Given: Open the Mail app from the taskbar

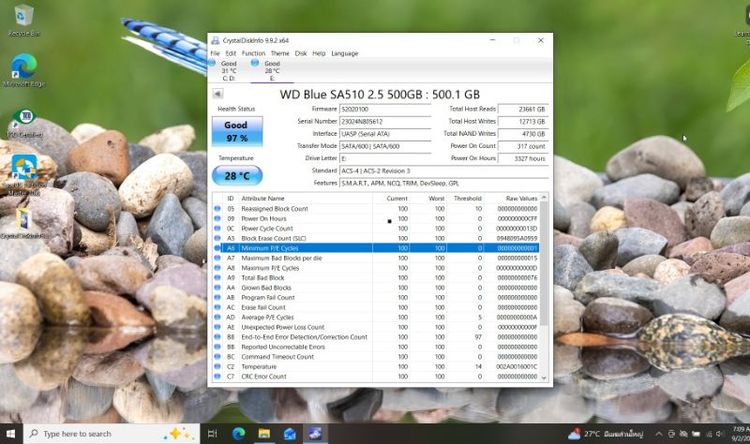Looking at the screenshot, I should (289, 433).
